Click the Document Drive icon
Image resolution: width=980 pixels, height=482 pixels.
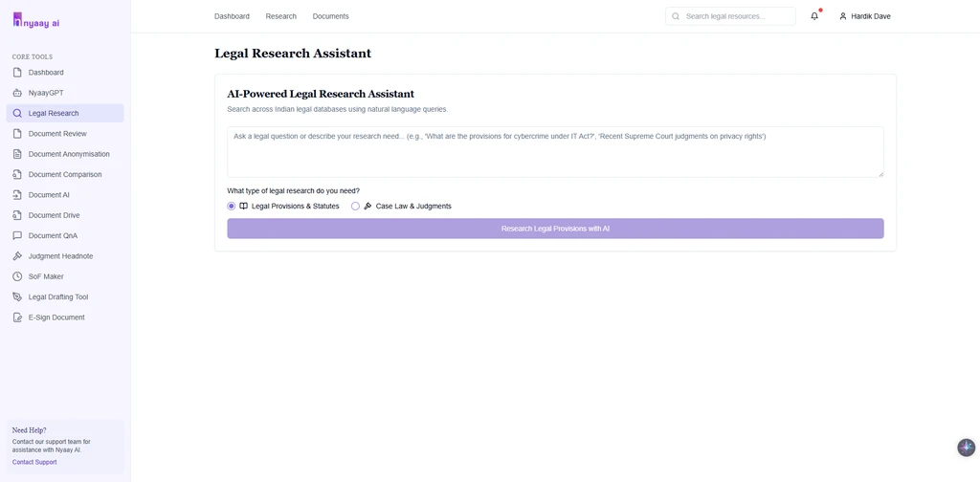click(x=17, y=215)
